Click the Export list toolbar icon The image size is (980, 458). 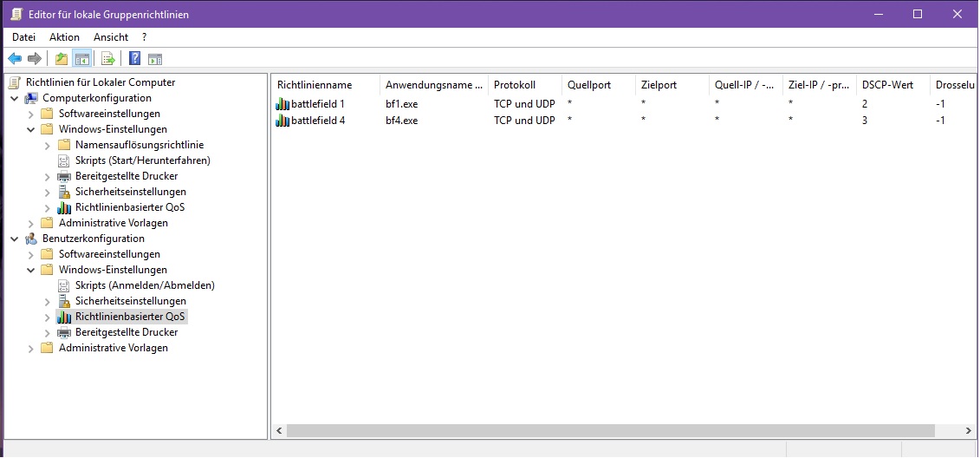(109, 59)
